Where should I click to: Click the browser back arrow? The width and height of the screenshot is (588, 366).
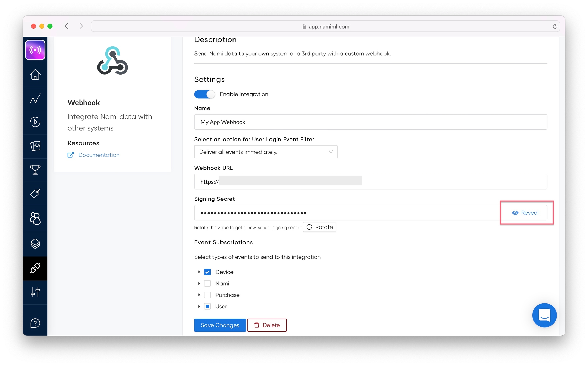(x=67, y=26)
